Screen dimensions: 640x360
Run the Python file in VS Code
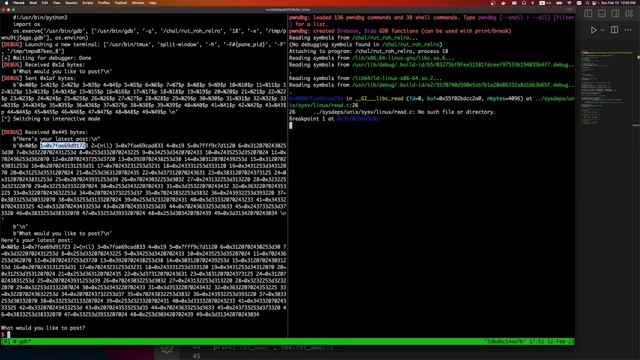[x=593, y=30]
